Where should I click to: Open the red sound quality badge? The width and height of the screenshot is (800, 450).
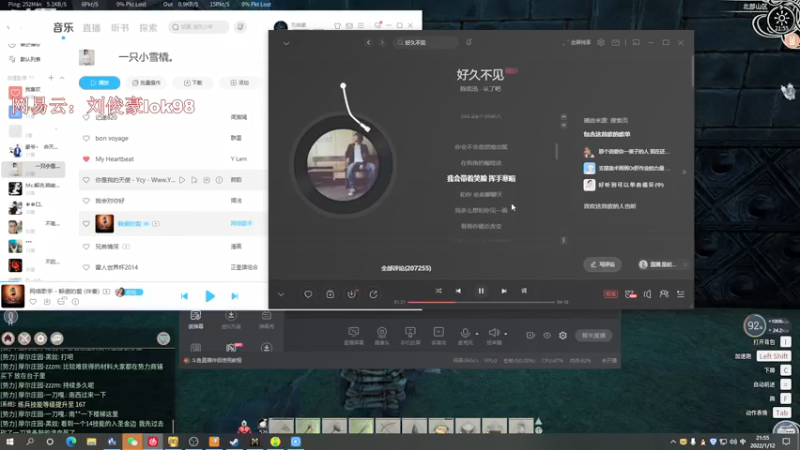[611, 294]
